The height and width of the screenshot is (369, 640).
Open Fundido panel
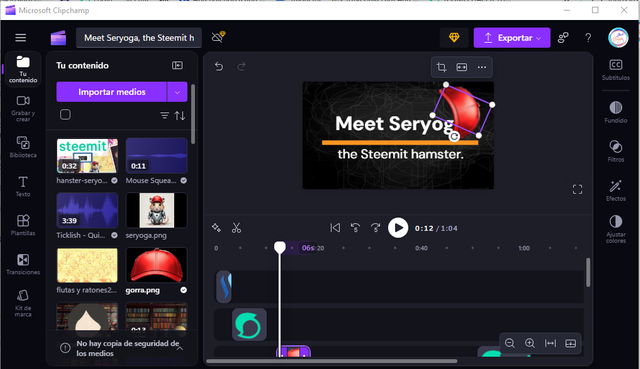tap(616, 112)
